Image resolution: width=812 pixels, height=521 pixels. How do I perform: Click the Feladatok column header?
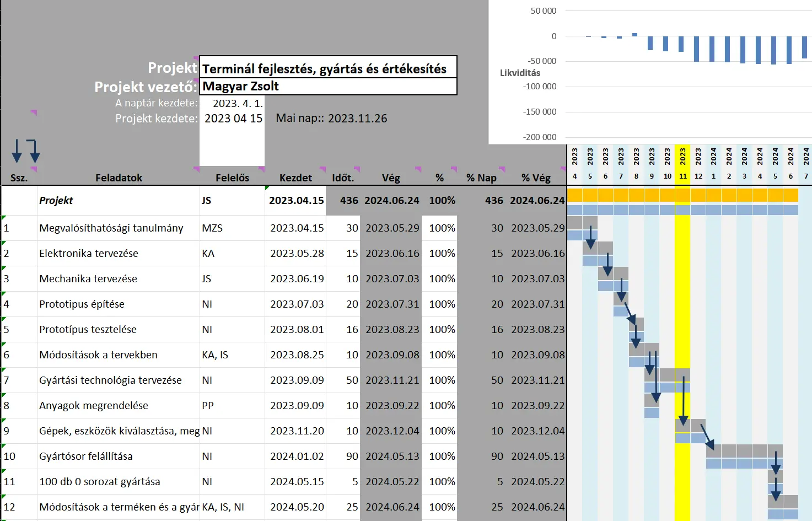[119, 178]
